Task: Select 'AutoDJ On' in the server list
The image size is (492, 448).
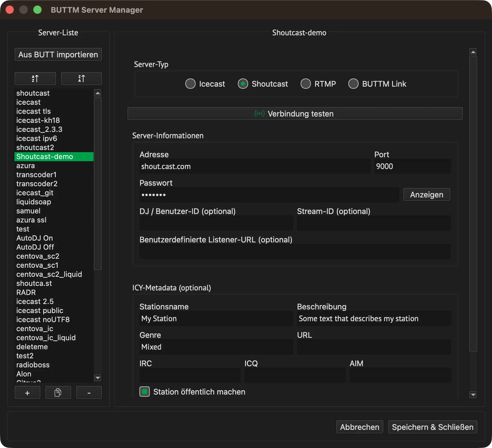Action: pyautogui.click(x=54, y=238)
